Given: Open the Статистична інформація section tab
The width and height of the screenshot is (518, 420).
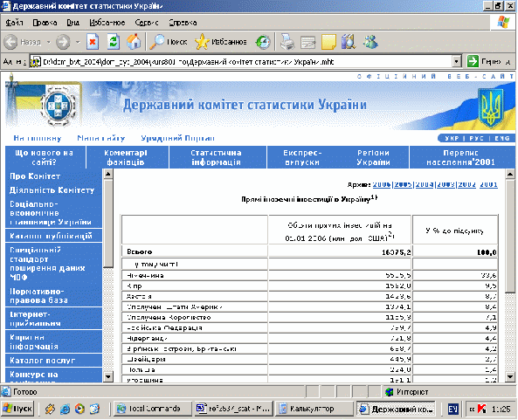Looking at the screenshot, I should pyautogui.click(x=217, y=157).
